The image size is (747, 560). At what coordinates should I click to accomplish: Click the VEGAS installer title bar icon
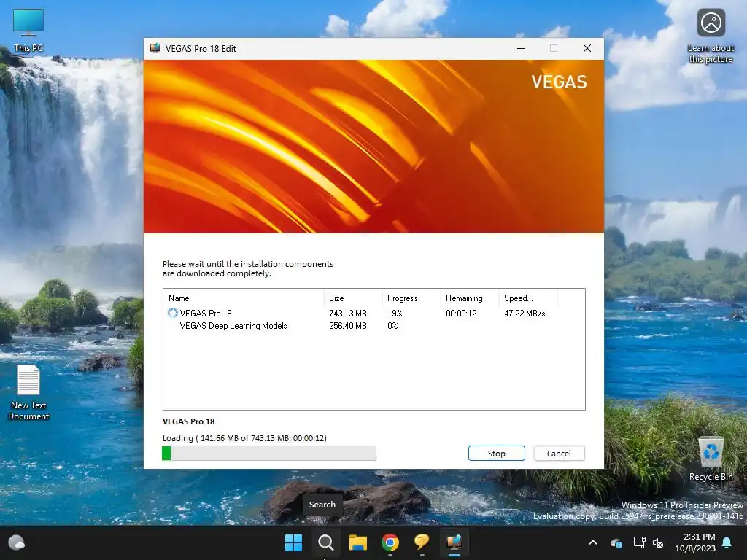coord(155,48)
